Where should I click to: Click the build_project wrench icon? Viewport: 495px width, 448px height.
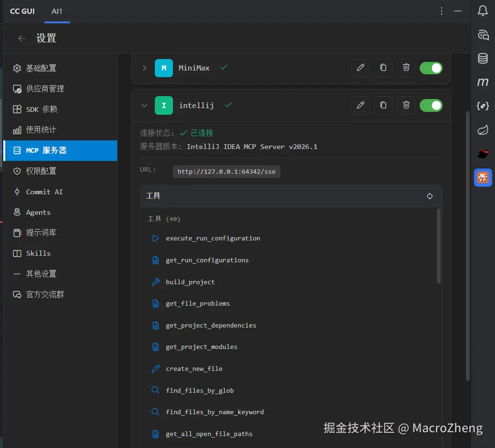point(155,282)
